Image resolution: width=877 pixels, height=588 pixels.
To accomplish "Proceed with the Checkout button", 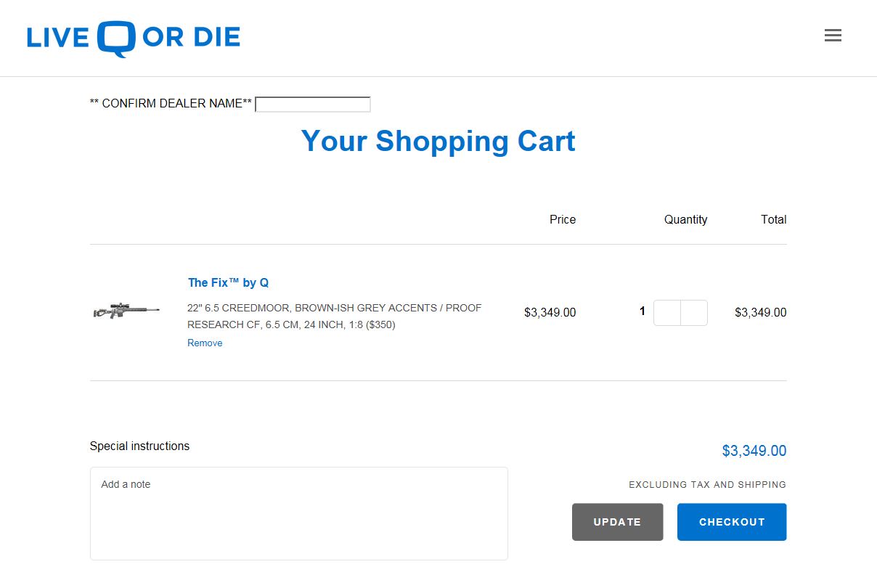I will pyautogui.click(x=732, y=522).
